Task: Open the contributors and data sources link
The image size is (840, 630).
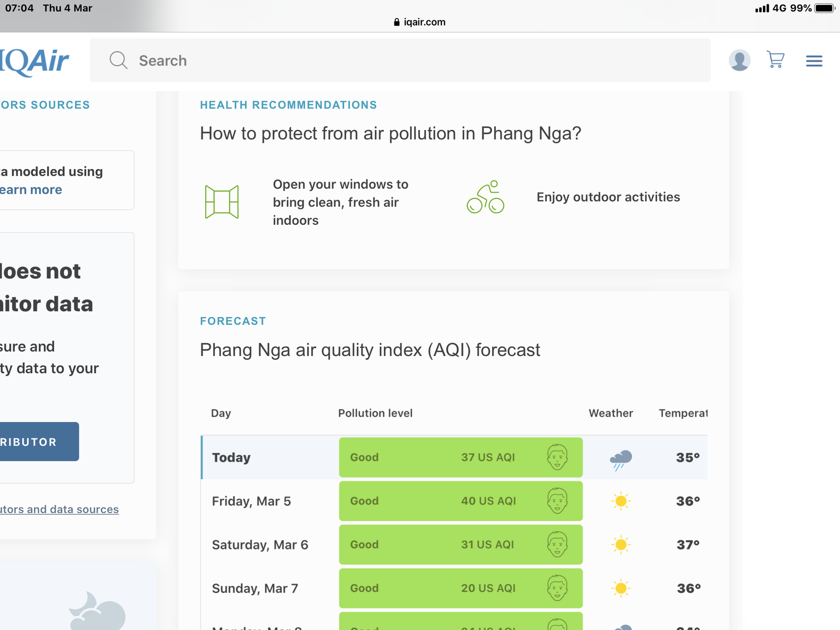Action: pyautogui.click(x=59, y=510)
